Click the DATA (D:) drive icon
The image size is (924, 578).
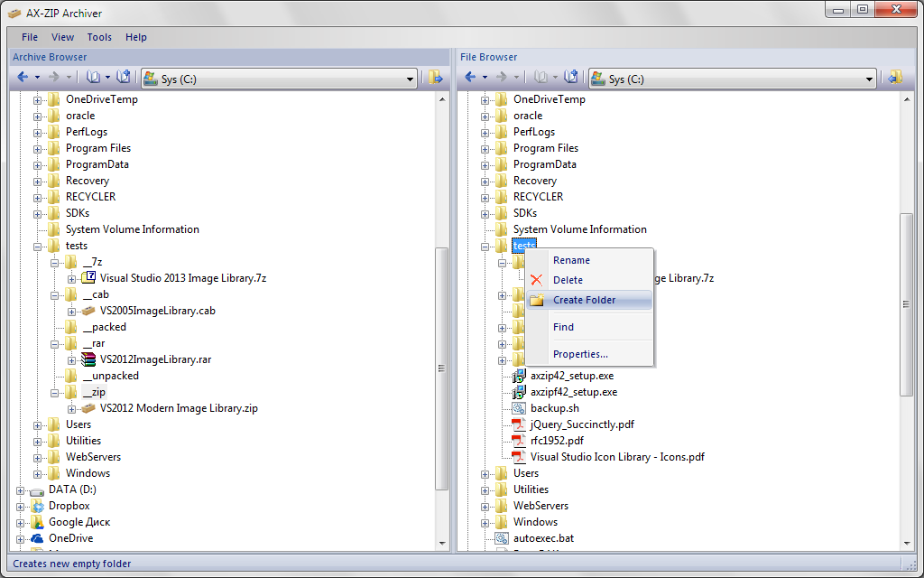point(37,490)
